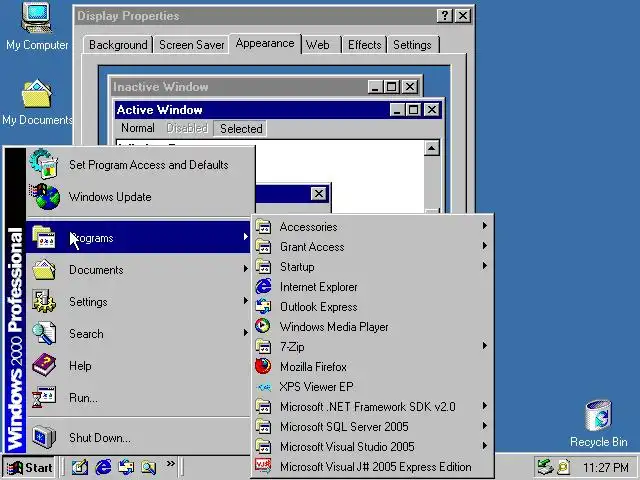
Task: Open Windows Media Player from Programs
Action: click(373, 327)
